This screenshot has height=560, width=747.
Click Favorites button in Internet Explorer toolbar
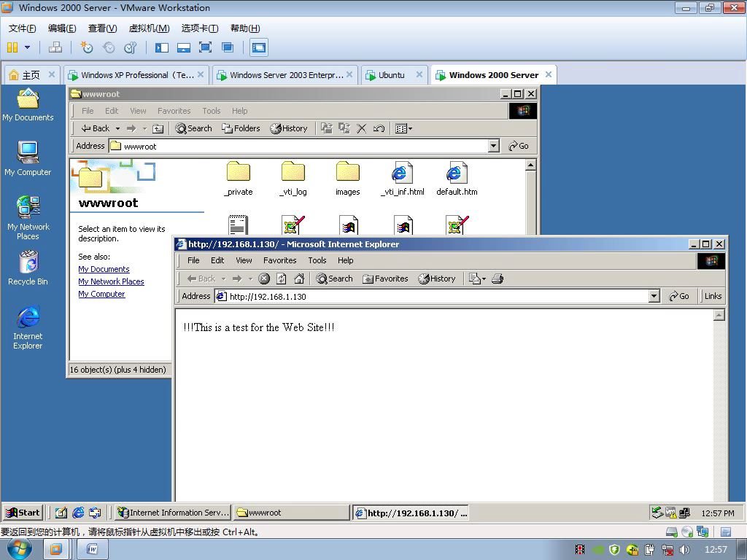[385, 279]
